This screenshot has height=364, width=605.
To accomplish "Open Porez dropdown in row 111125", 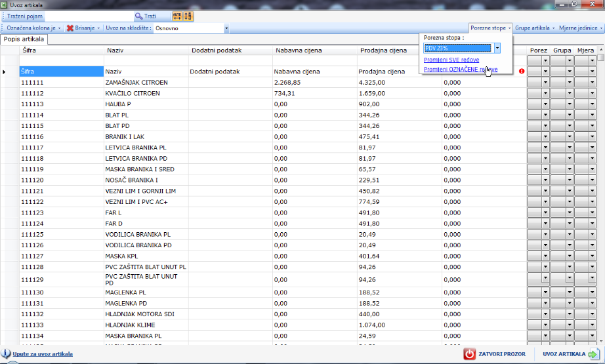I will coord(545,234).
